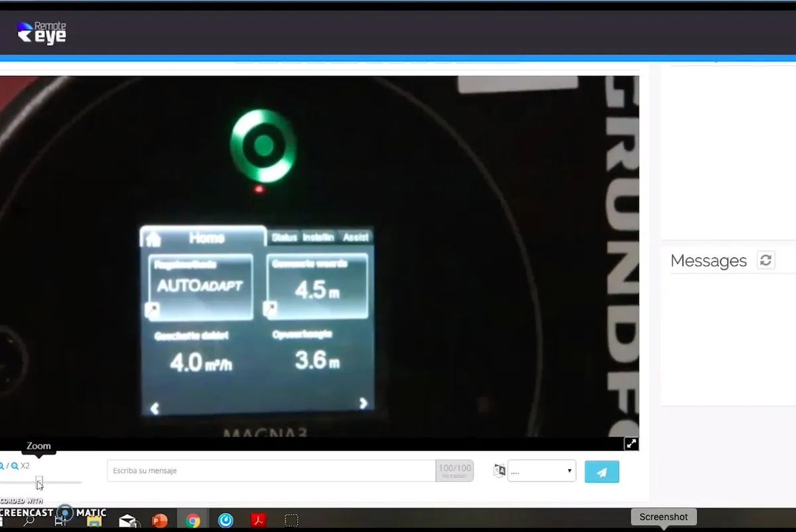Switch to Chrome in the taskbar
Screen dimensions: 796x532
point(193,521)
